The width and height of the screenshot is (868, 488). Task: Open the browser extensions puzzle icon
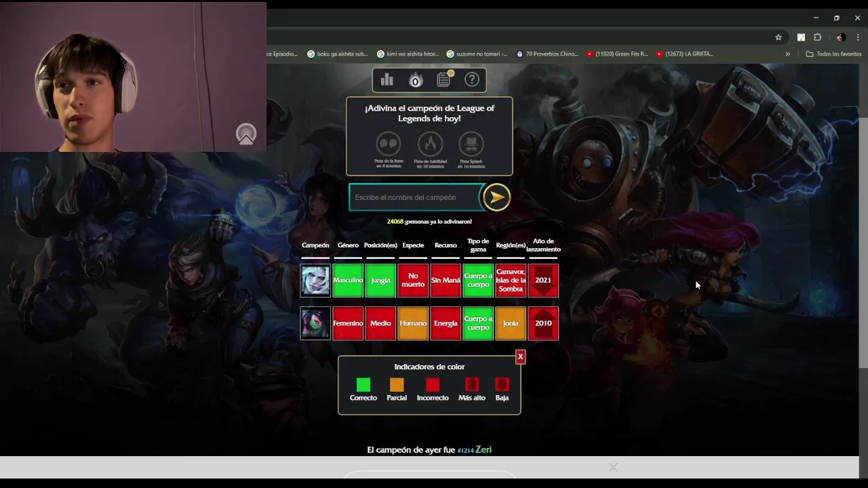click(x=817, y=37)
